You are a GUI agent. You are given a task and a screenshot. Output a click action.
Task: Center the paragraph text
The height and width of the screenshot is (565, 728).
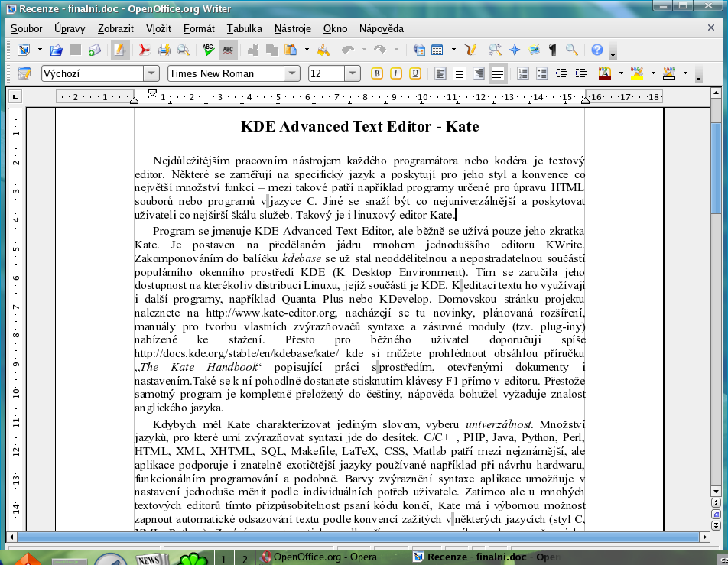point(460,73)
